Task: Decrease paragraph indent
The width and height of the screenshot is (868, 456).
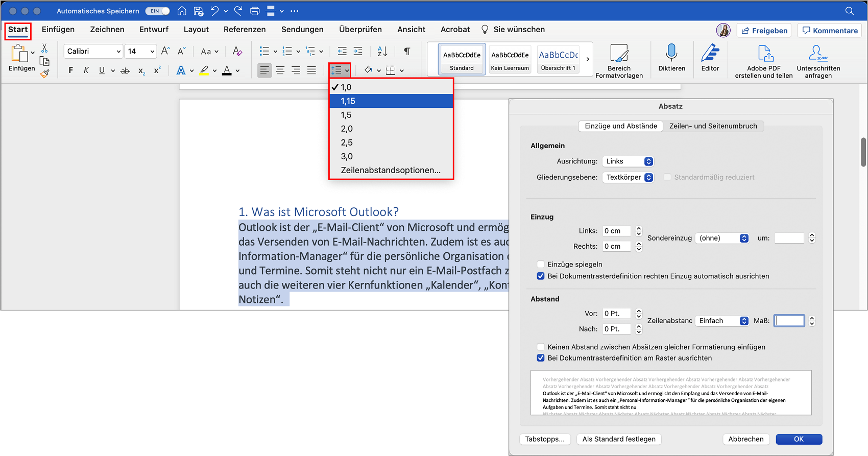Action: point(342,51)
